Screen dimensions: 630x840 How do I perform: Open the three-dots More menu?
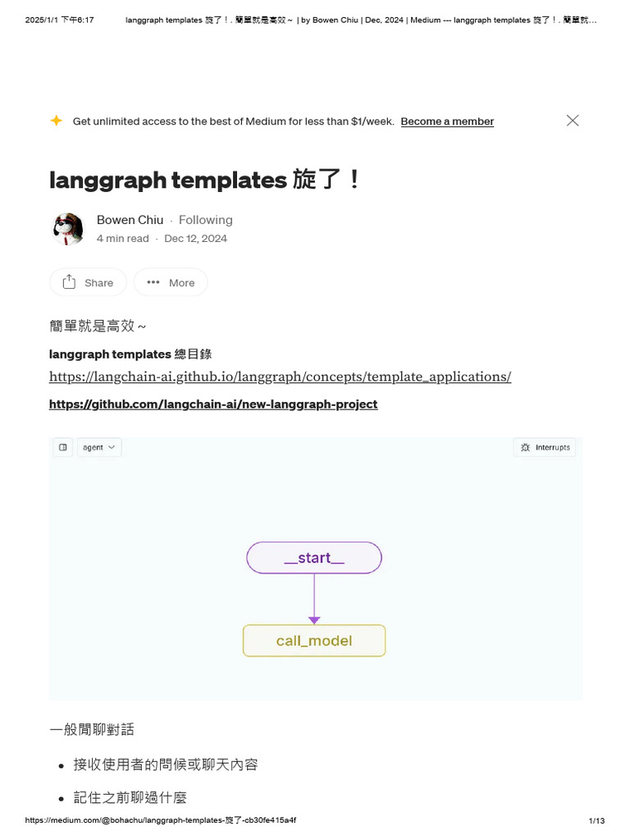click(x=153, y=282)
